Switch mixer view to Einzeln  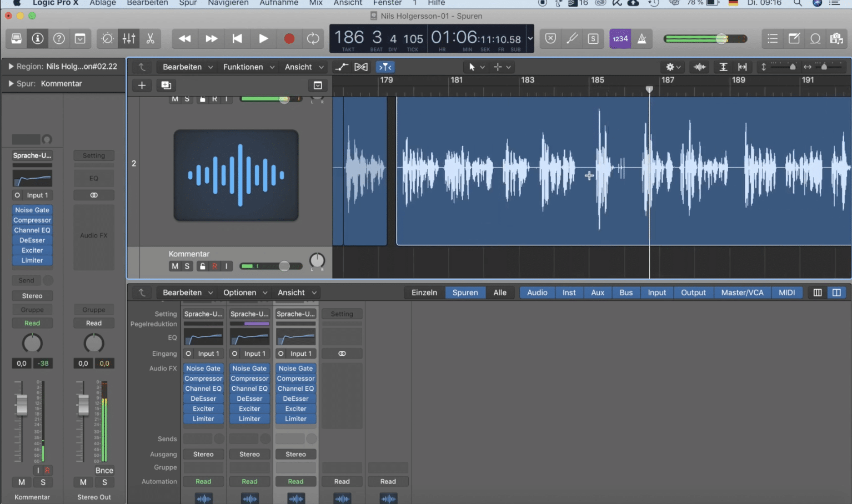pos(424,293)
